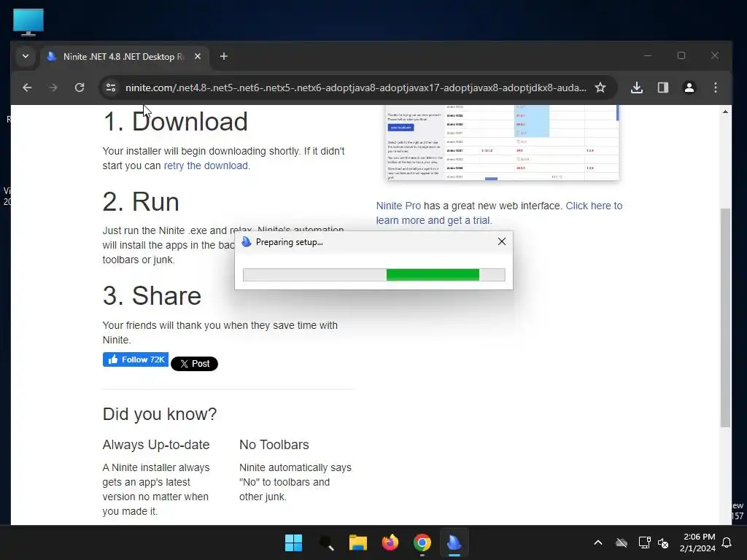The width and height of the screenshot is (747, 560).
Task: Click the Ninite Pro interface screenshot thumbnail
Action: (x=502, y=142)
